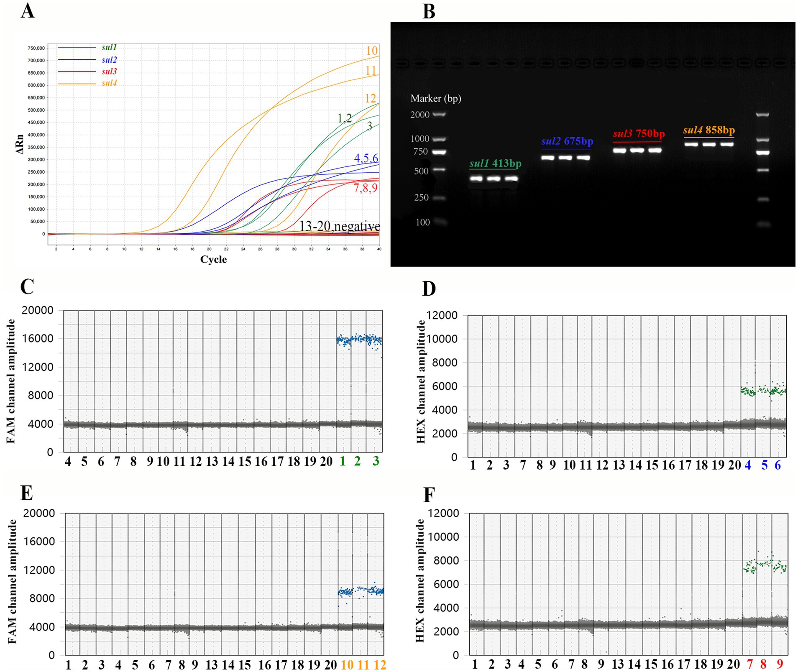
Task: Click the green sample label 1 in panel C
Action: pos(343,461)
